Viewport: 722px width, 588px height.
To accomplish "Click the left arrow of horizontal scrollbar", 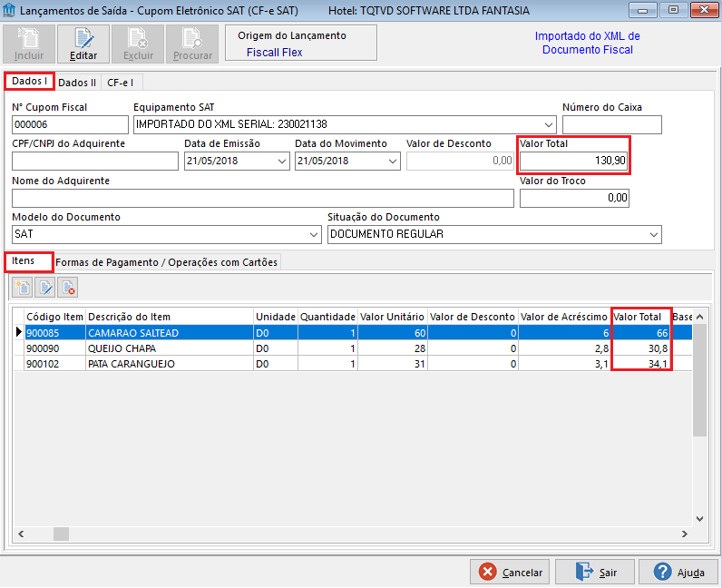I will 21,534.
